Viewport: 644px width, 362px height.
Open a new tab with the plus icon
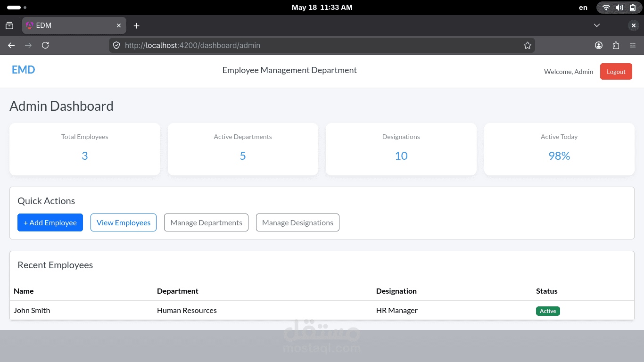pos(136,25)
